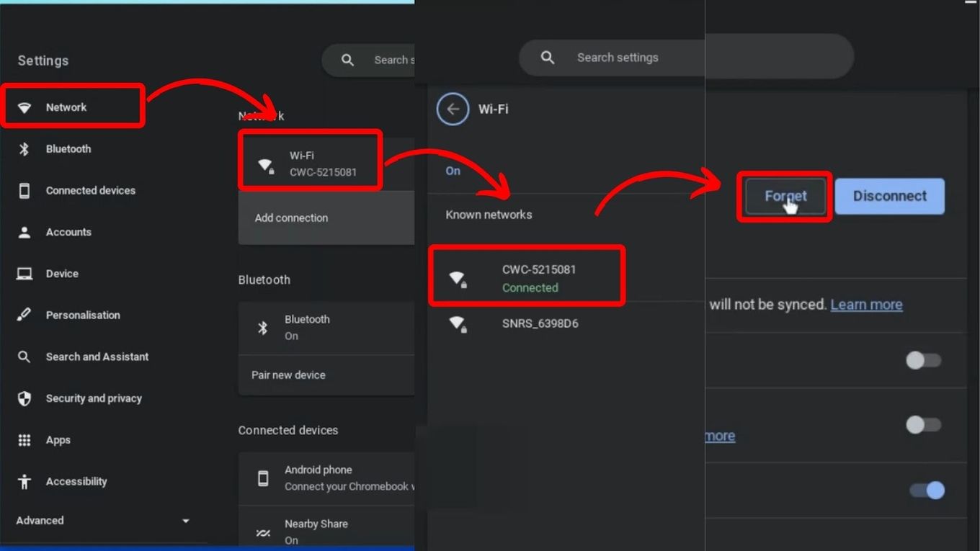Open Device settings in sidebar
980x551 pixels.
pos(62,274)
